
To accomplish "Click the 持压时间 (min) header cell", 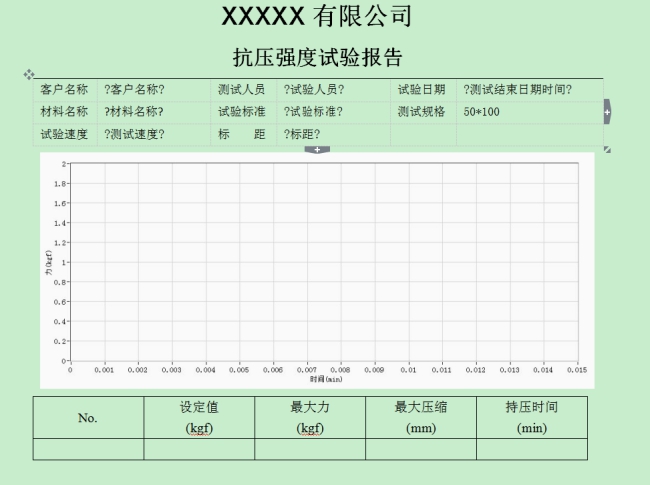I will tap(531, 418).
